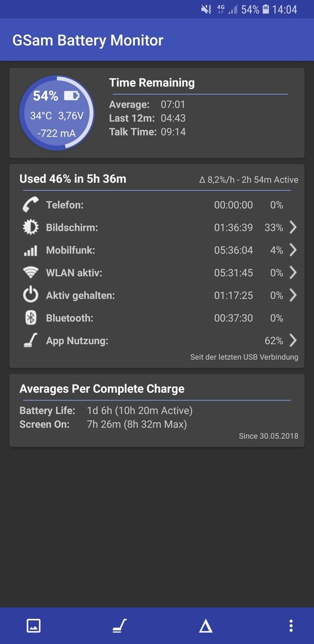Image resolution: width=314 pixels, height=644 pixels.
Task: Open the Averages Per Complete Charge card
Action: coord(157,410)
